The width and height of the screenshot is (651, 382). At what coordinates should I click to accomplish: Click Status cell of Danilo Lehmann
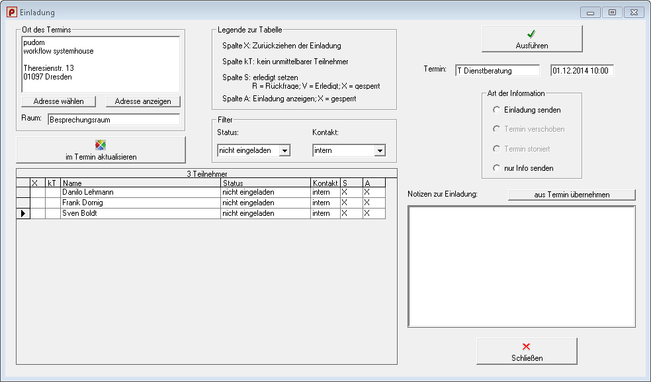pos(265,192)
